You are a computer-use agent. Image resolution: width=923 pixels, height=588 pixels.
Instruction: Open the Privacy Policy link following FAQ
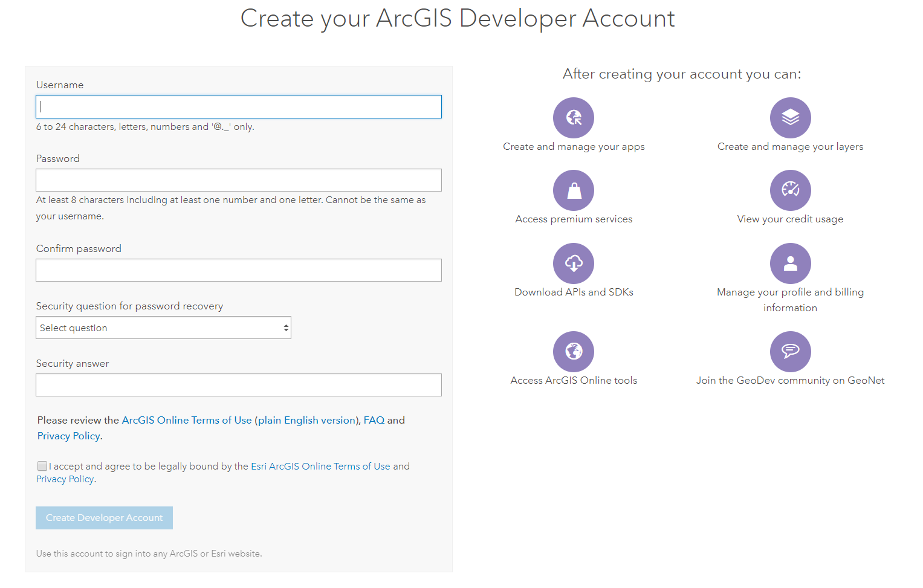pos(69,436)
